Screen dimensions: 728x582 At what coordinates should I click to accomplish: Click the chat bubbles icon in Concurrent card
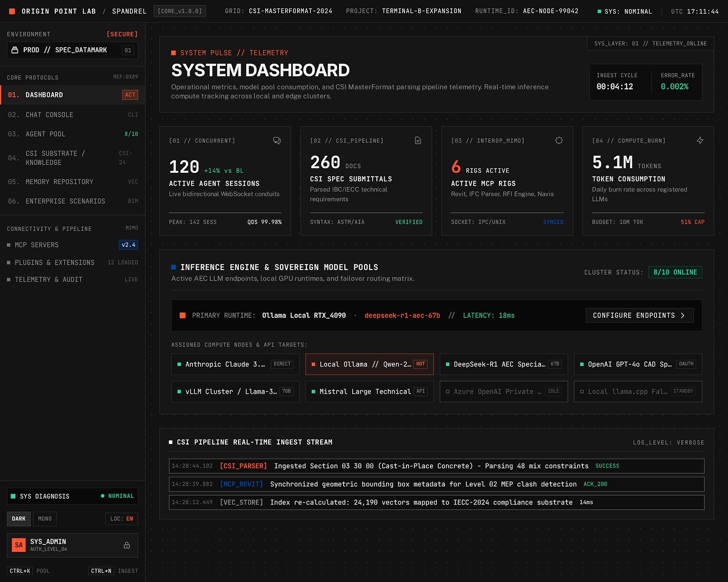point(277,140)
